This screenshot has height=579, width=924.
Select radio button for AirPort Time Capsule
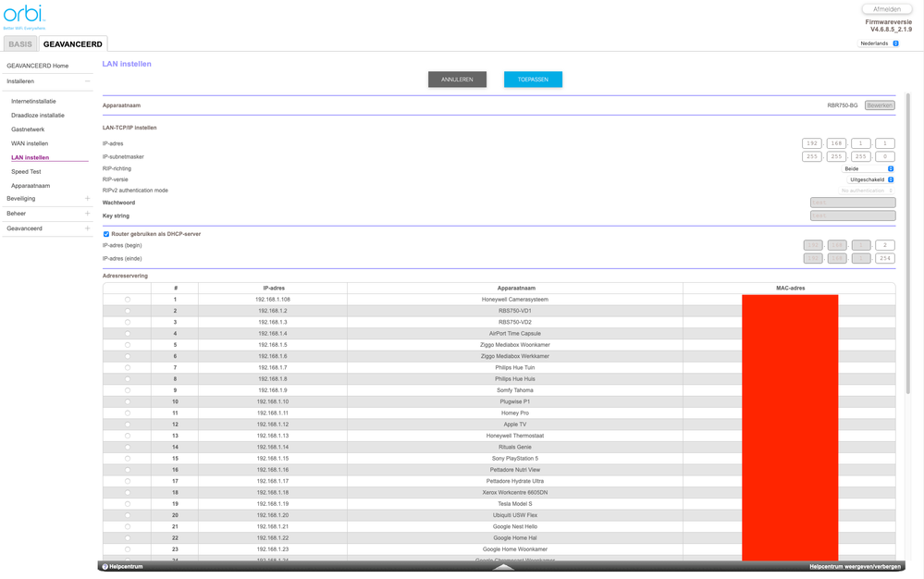tap(128, 333)
